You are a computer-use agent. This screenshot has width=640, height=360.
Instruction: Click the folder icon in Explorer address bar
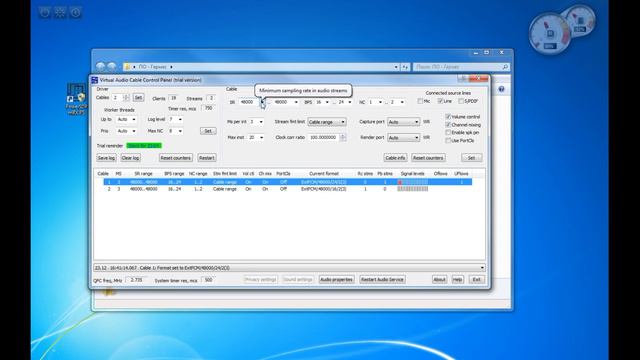pyautogui.click(x=127, y=67)
